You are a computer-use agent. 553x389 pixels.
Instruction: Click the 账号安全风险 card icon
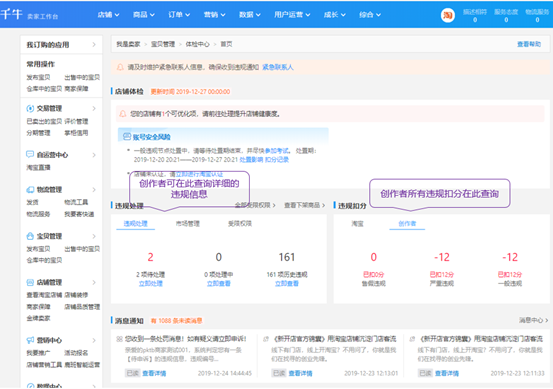click(x=127, y=136)
